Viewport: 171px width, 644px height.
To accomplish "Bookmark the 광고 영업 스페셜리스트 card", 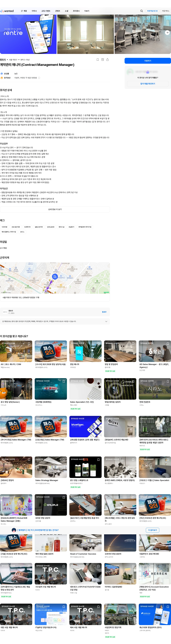I will 98,460.
